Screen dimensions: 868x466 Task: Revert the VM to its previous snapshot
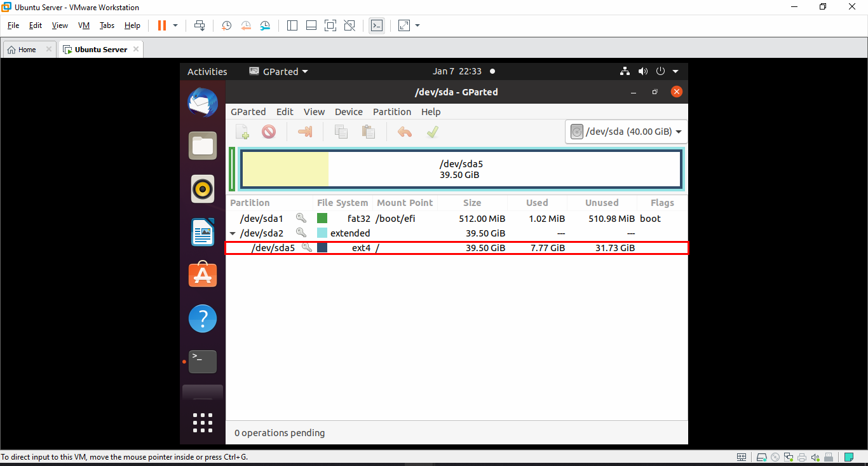click(x=246, y=25)
